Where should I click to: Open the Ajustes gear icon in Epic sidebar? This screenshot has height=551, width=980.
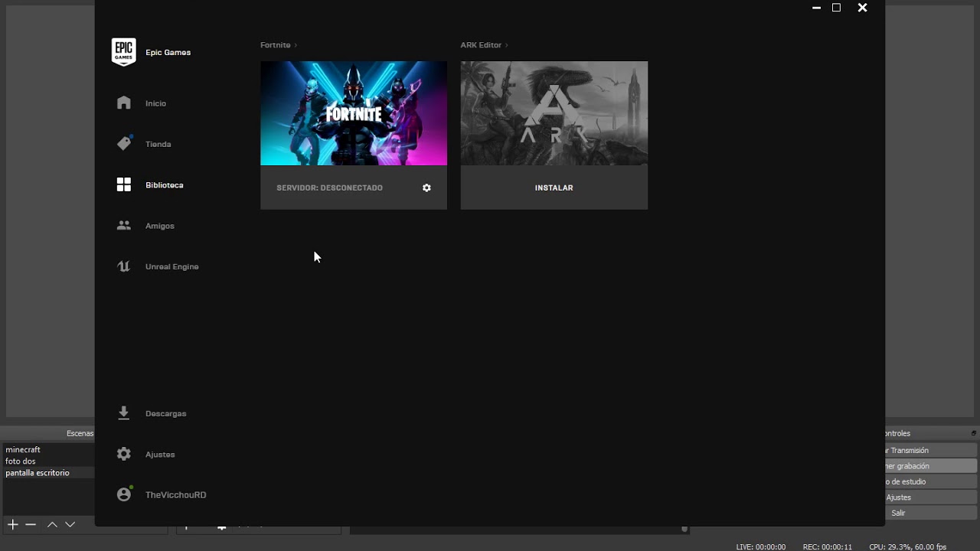(124, 454)
